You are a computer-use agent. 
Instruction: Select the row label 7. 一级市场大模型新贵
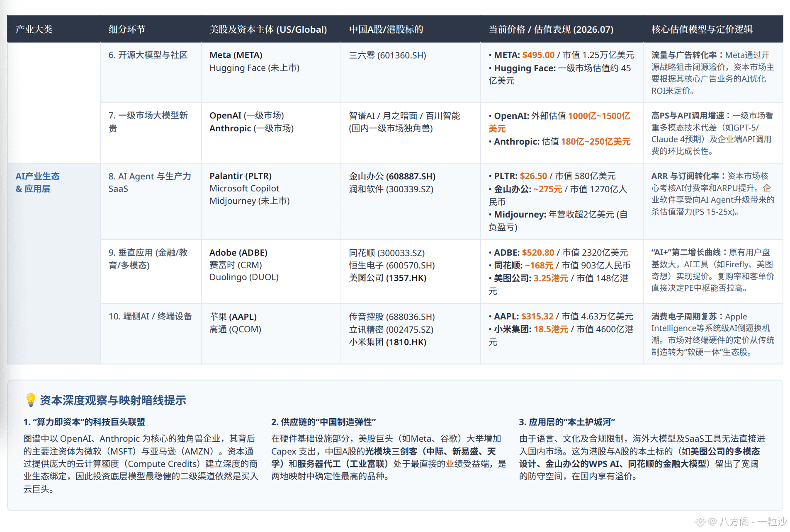(x=148, y=122)
